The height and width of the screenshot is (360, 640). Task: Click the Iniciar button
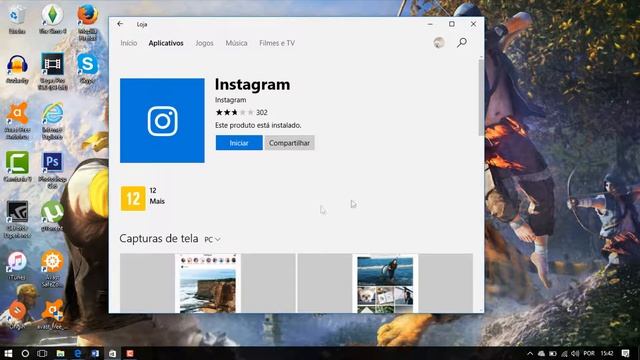[x=239, y=143]
